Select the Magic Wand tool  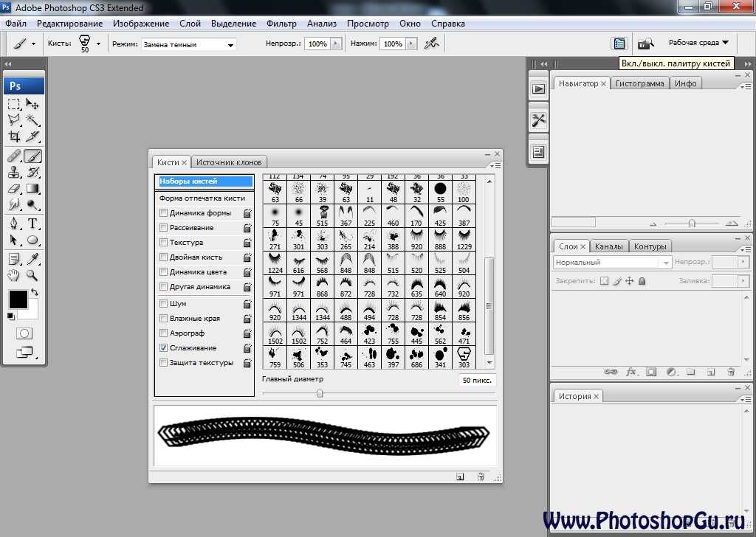(32, 120)
